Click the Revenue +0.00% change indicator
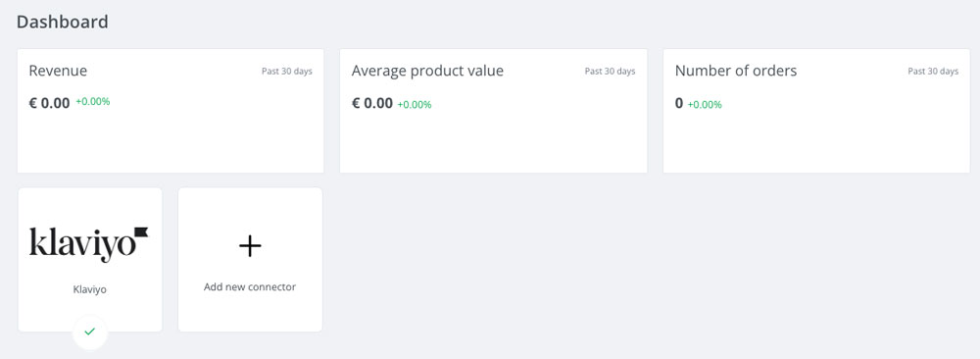Screen dimensions: 980x359 (93, 101)
